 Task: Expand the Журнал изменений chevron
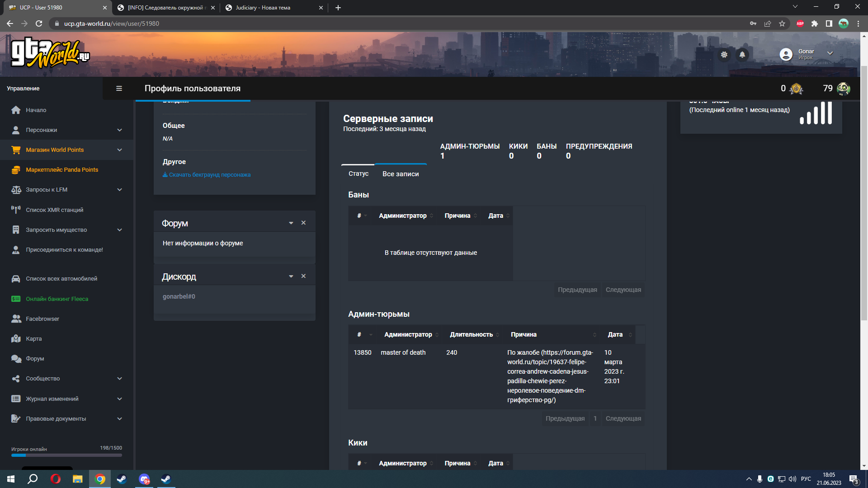(x=120, y=399)
